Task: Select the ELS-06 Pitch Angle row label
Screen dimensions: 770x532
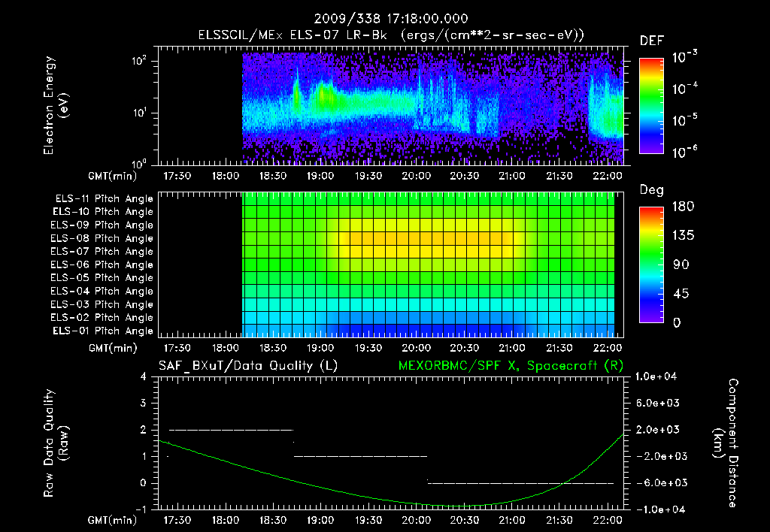Action: tap(102, 265)
